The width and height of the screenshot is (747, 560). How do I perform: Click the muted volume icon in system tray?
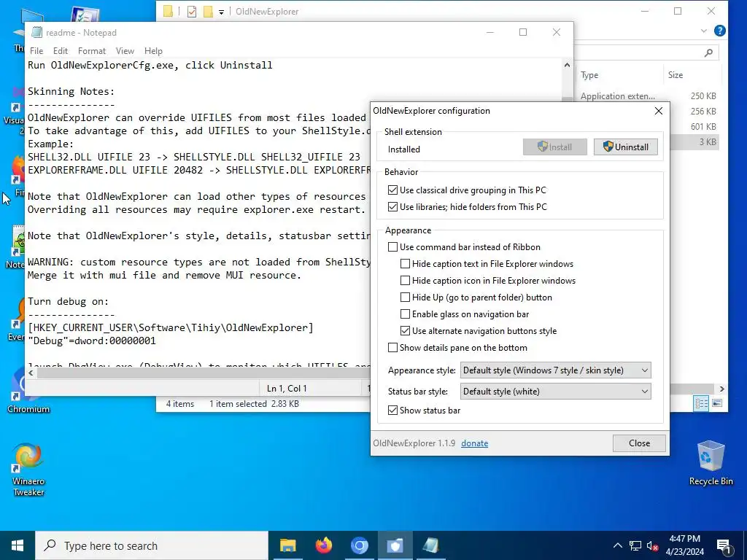(x=652, y=545)
